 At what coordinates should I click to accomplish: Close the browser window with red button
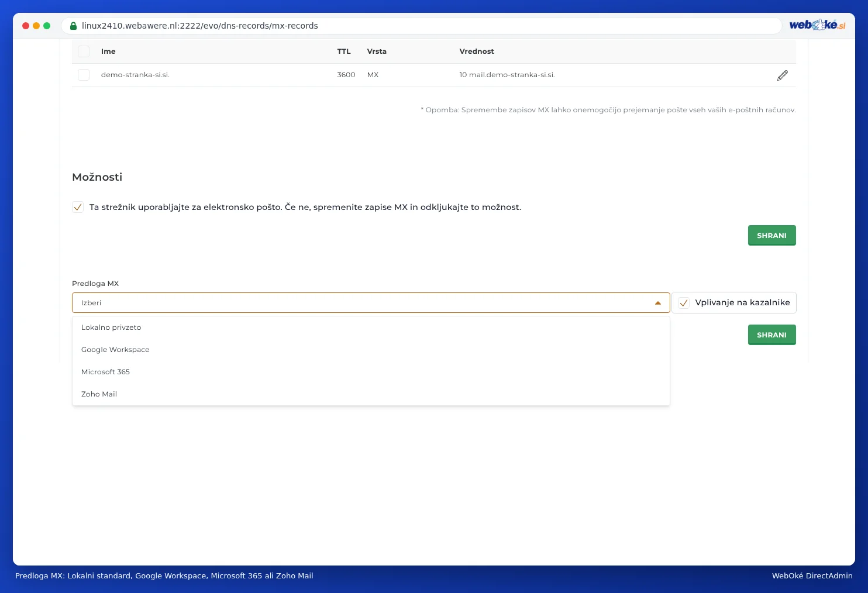click(26, 26)
